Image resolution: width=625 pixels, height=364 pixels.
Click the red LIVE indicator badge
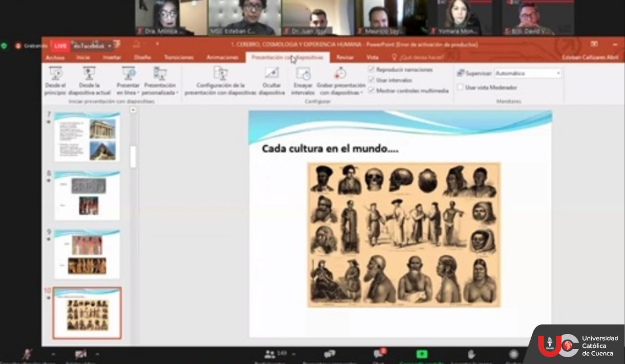click(61, 46)
